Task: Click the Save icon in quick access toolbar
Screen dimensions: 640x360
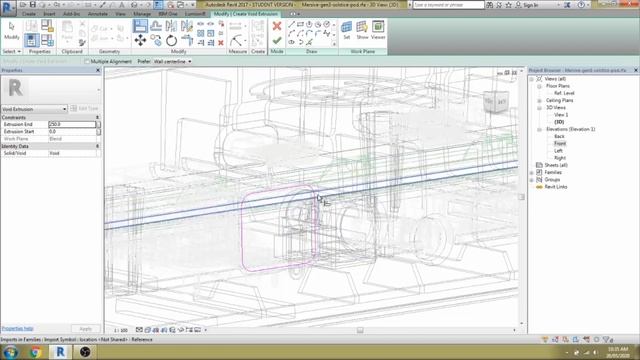Action: 33,4
